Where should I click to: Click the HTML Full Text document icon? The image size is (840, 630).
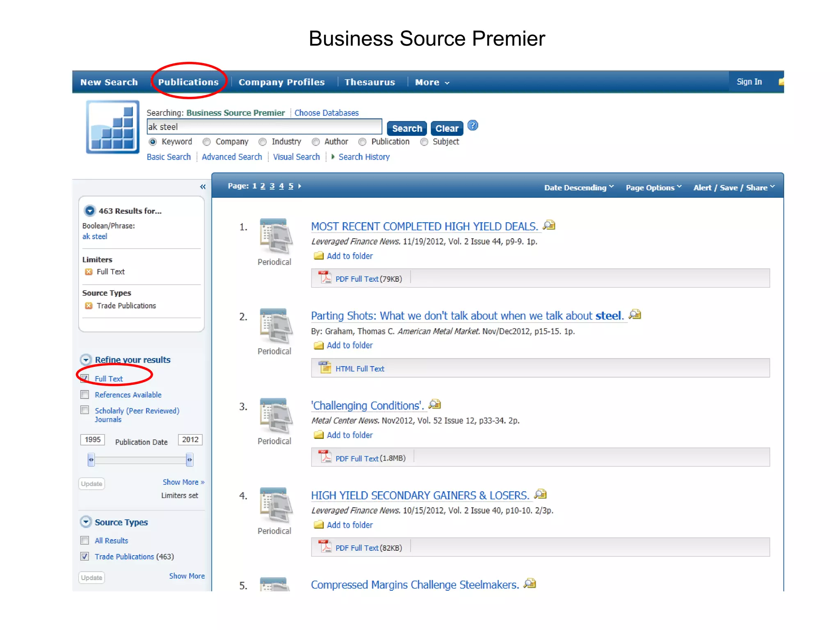(x=325, y=367)
